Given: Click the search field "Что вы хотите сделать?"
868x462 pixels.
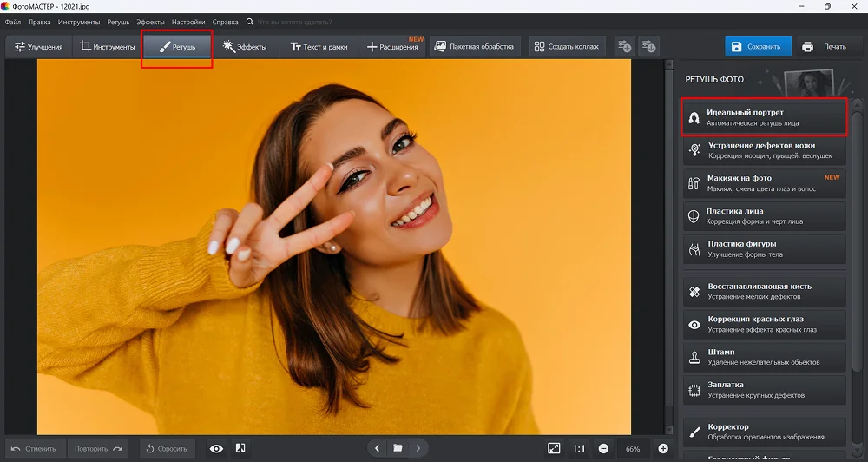Looking at the screenshot, I should [295, 23].
